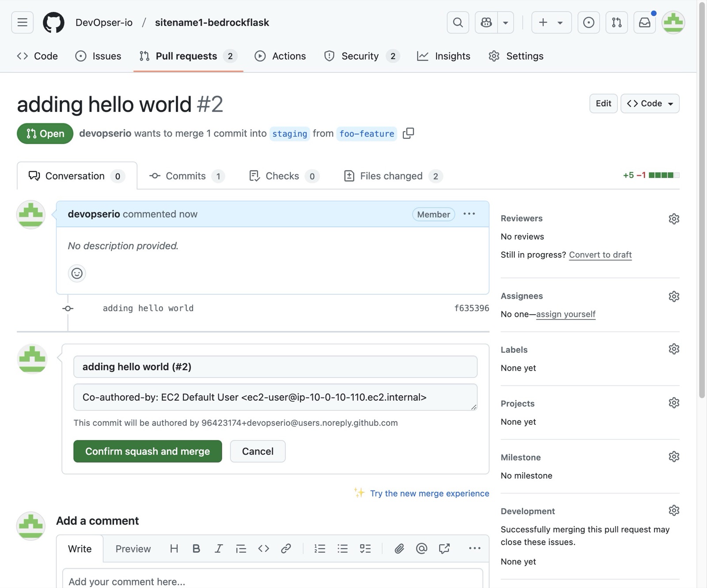This screenshot has width=707, height=588.
Task: Open the comment's three-dot options menu
Action: pos(469,214)
